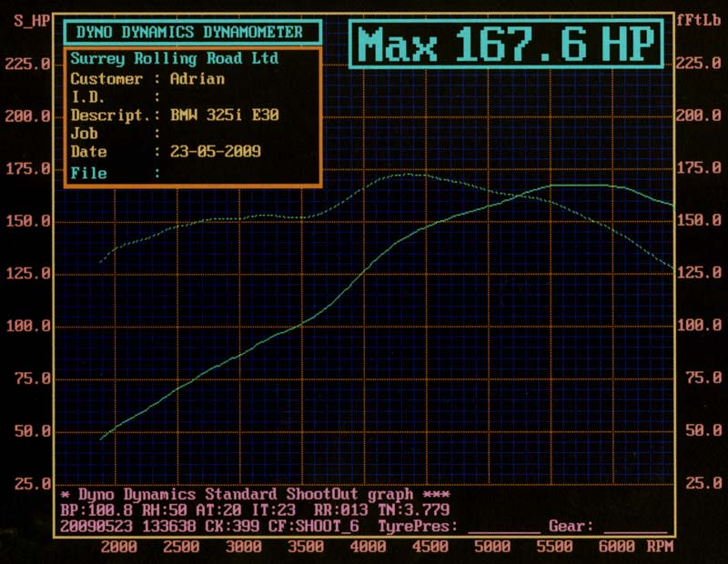Click the S_HP axis label
This screenshot has height=564, width=728.
click(32, 21)
